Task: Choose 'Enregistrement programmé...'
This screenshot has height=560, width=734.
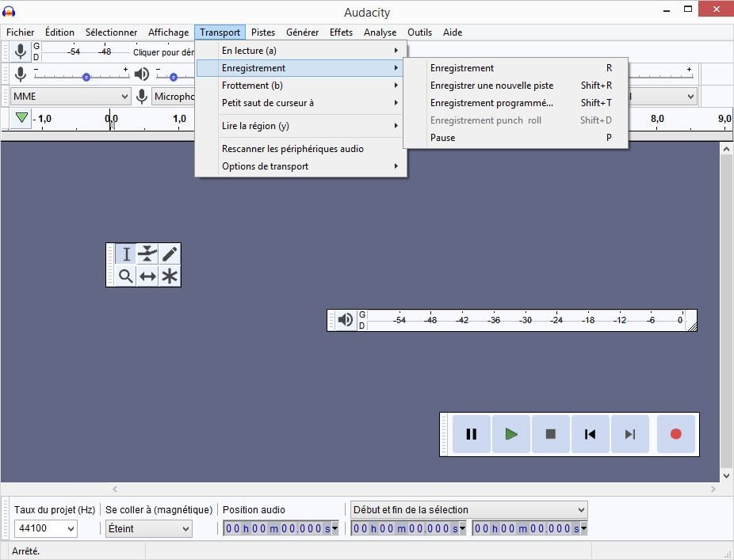Action: click(x=516, y=102)
